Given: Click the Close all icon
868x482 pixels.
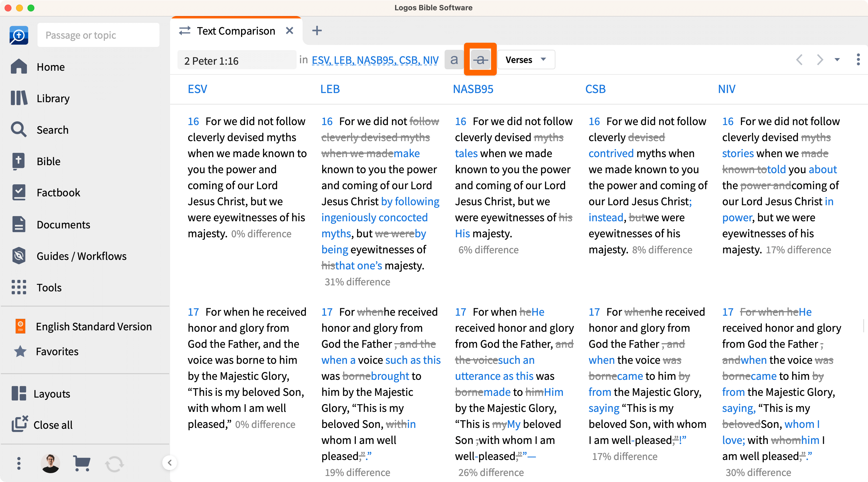Looking at the screenshot, I should (19, 424).
